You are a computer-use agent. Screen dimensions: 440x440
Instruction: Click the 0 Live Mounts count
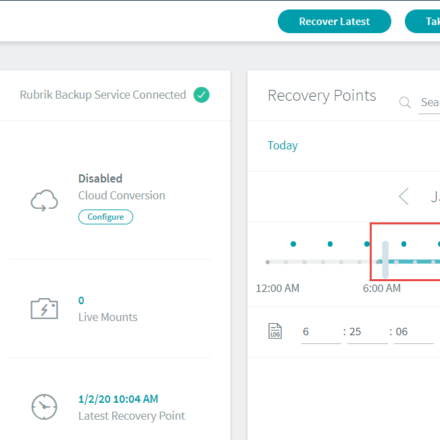[81, 300]
